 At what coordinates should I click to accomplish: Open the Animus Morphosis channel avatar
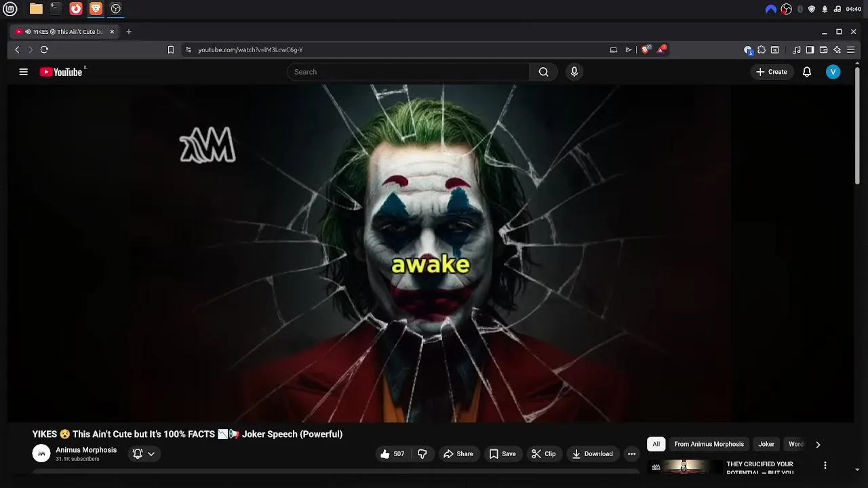click(41, 453)
